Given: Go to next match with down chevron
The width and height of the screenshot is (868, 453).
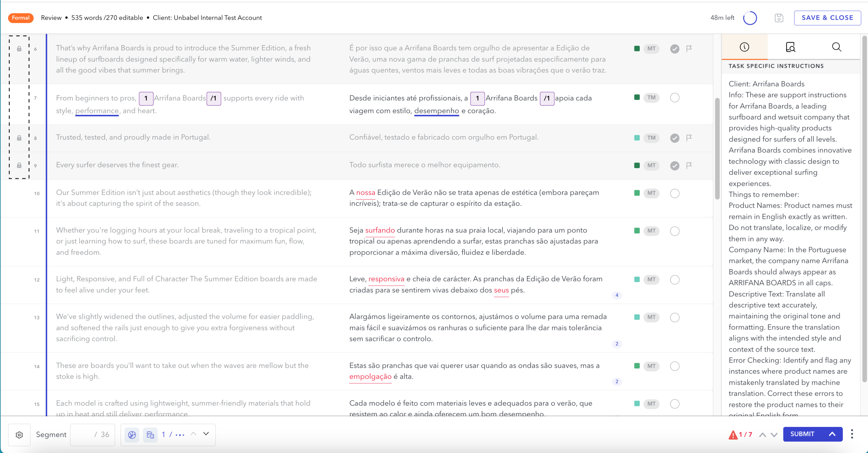Looking at the screenshot, I should click(x=206, y=434).
